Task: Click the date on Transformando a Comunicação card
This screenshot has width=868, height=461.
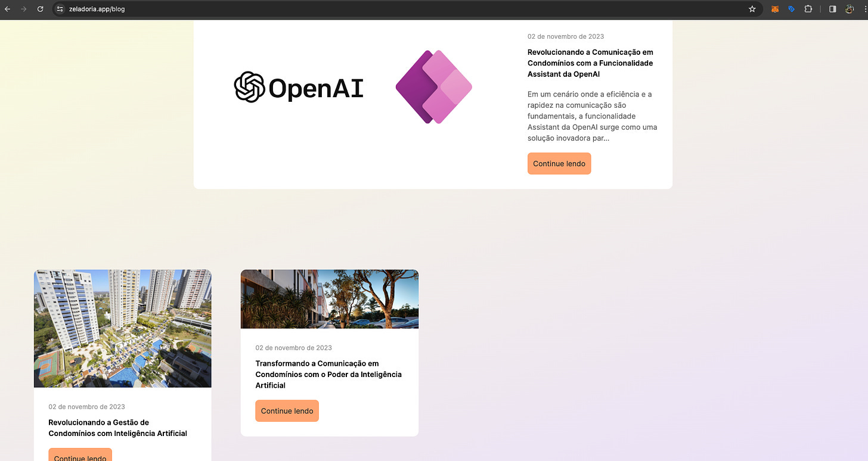Action: (x=294, y=348)
